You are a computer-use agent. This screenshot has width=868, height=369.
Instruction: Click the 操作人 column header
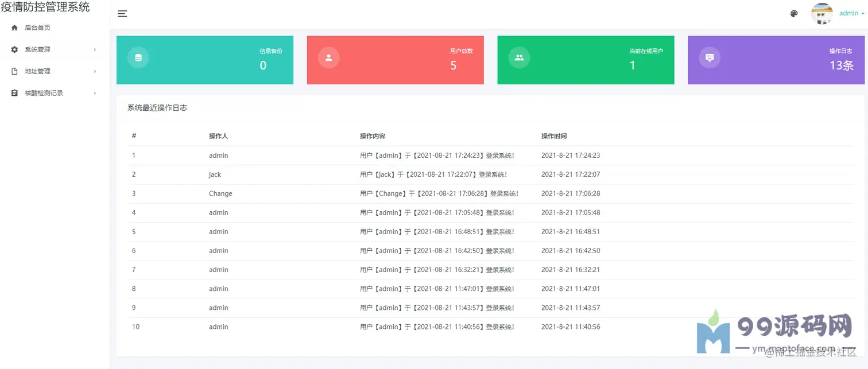point(219,136)
